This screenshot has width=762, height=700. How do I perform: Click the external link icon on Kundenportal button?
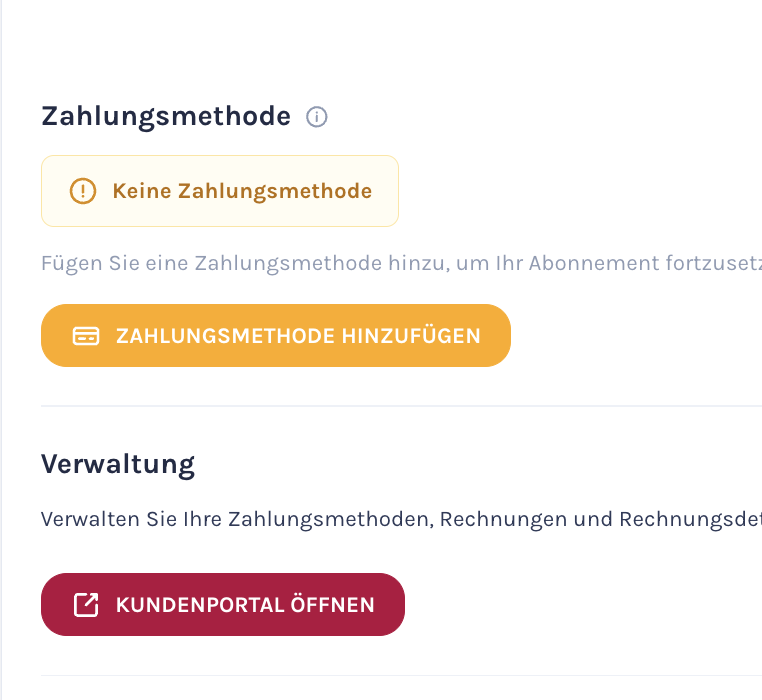pos(87,605)
